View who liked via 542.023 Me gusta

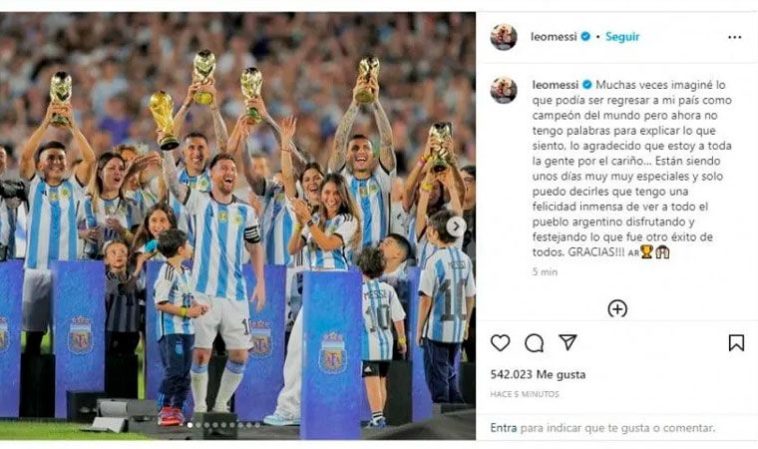pyautogui.click(x=538, y=375)
